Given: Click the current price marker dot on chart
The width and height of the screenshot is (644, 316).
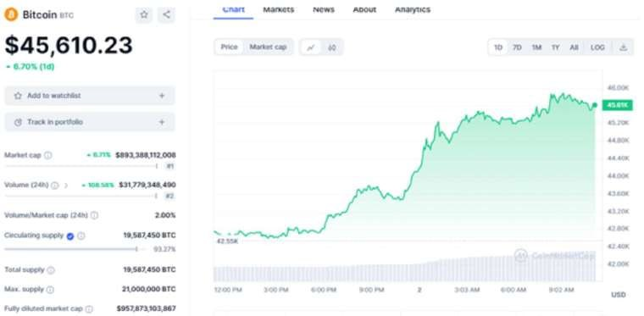Looking at the screenshot, I should pyautogui.click(x=594, y=105).
